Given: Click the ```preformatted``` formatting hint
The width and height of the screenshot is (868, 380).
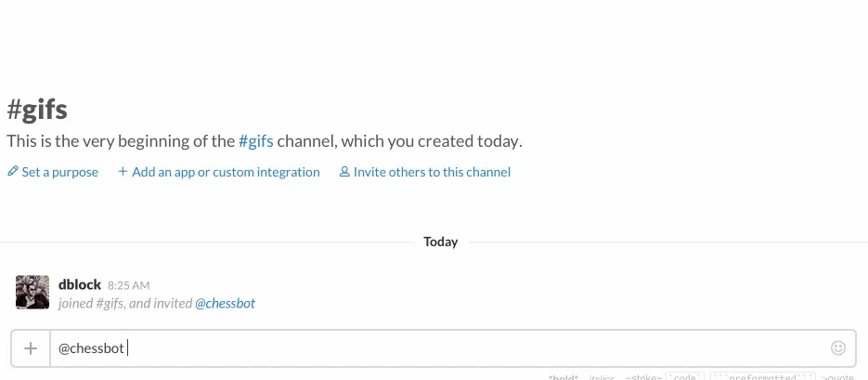Looking at the screenshot, I should tap(763, 377).
